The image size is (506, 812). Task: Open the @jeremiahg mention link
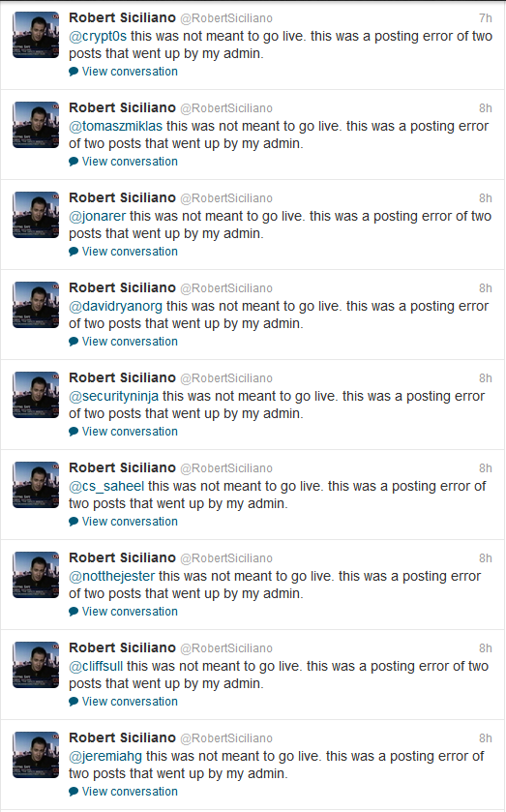tap(105, 757)
